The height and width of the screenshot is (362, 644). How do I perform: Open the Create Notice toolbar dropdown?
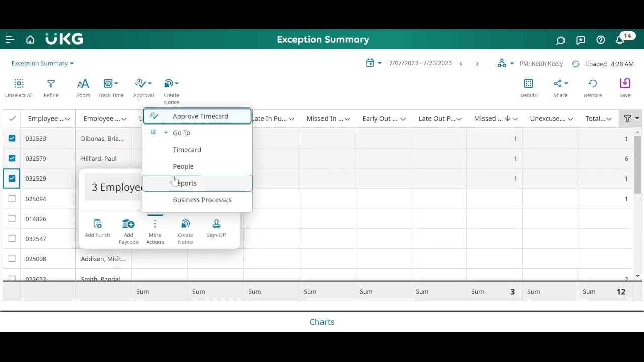pyautogui.click(x=171, y=91)
